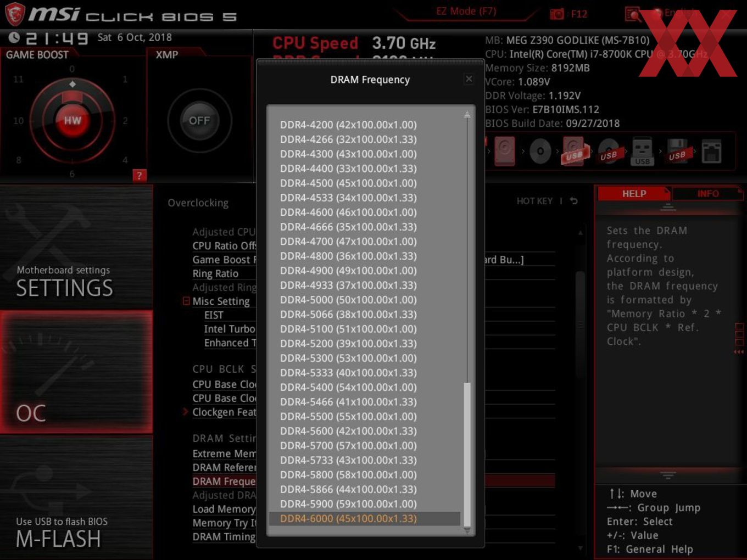
Task: Select the USB key boot device icon
Action: [x=642, y=152]
